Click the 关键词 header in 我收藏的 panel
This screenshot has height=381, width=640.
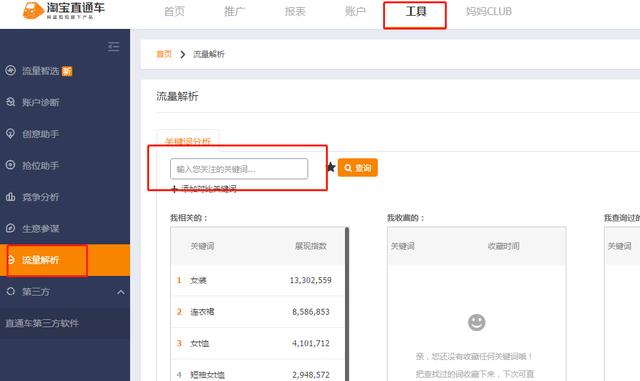click(403, 246)
